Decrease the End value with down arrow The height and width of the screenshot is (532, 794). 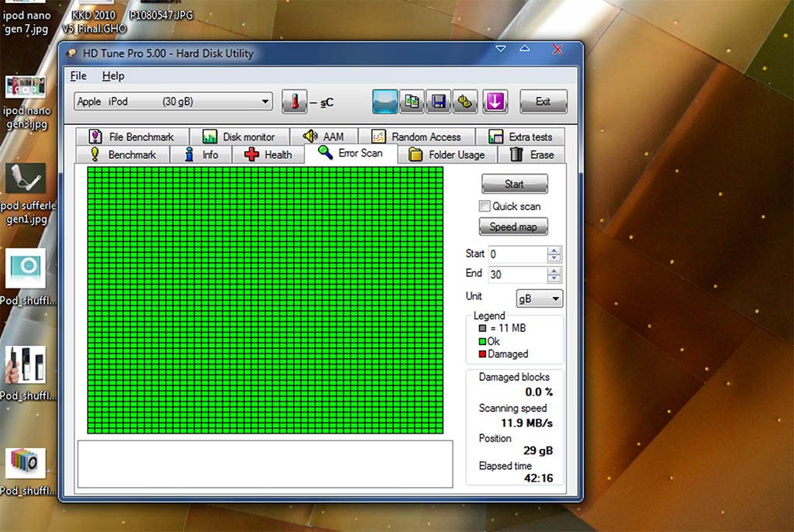[554, 278]
